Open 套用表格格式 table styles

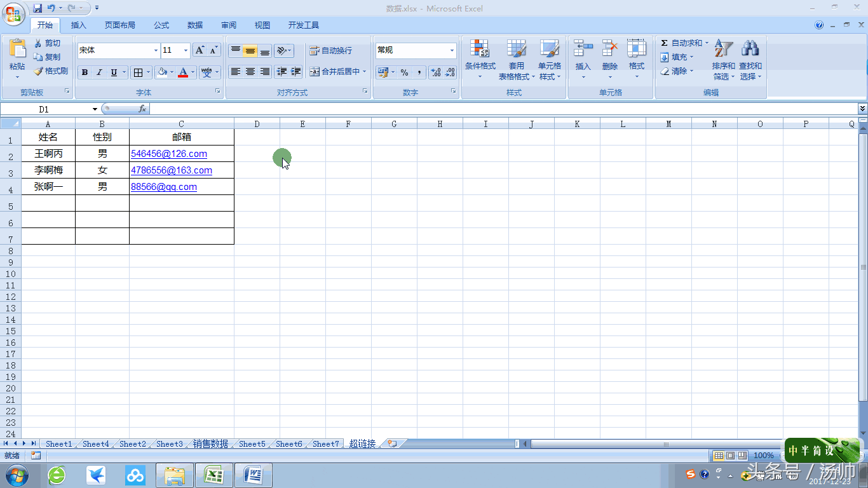click(516, 59)
